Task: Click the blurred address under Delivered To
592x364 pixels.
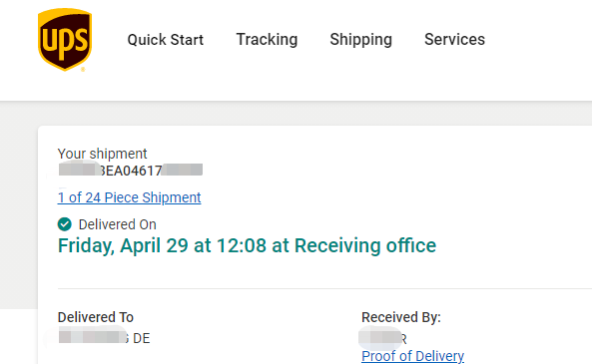Action: pyautogui.click(x=93, y=337)
